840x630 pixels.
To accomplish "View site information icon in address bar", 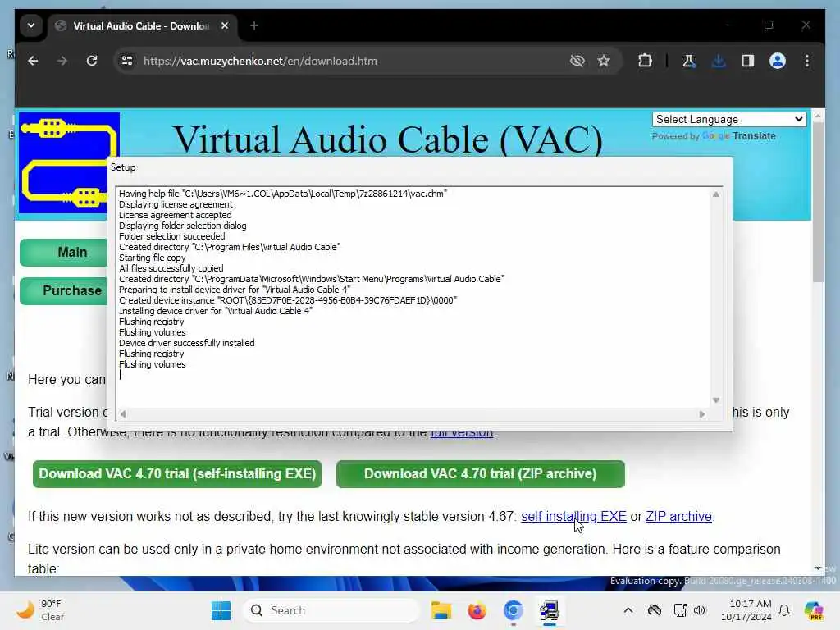I will coord(127,61).
